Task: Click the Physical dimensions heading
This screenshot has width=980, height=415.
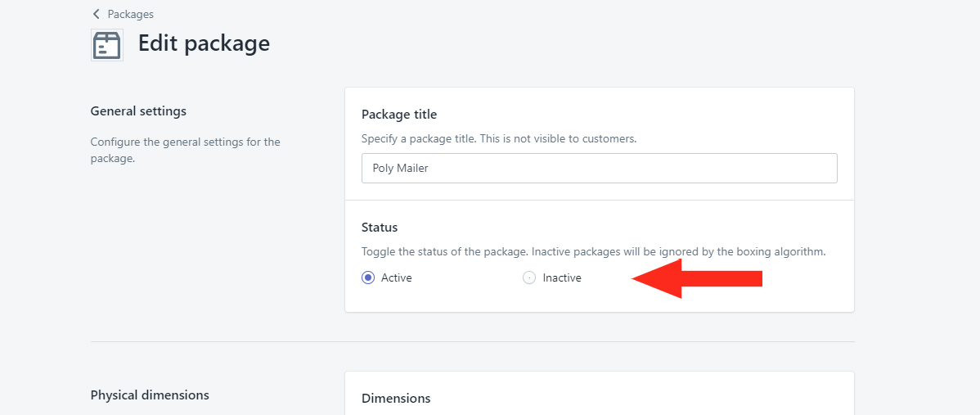Action: point(150,395)
